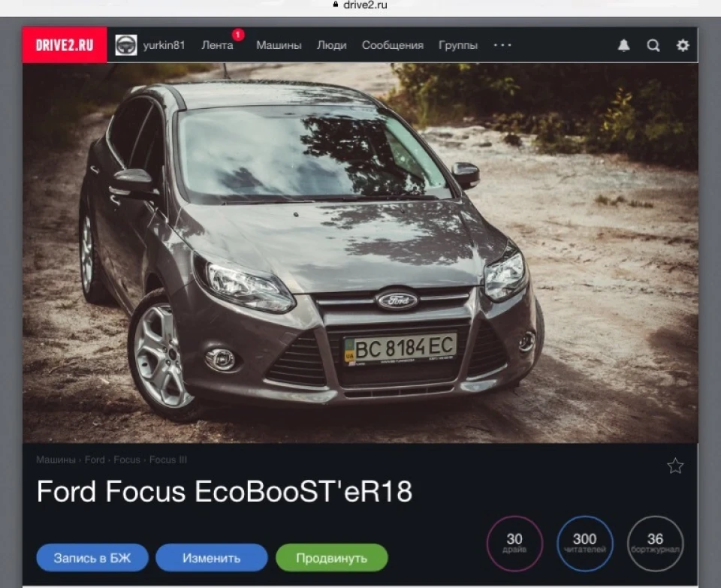Click the Ford Focus EcoBooST'eR18 title
The height and width of the screenshot is (588, 721).
tap(225, 491)
